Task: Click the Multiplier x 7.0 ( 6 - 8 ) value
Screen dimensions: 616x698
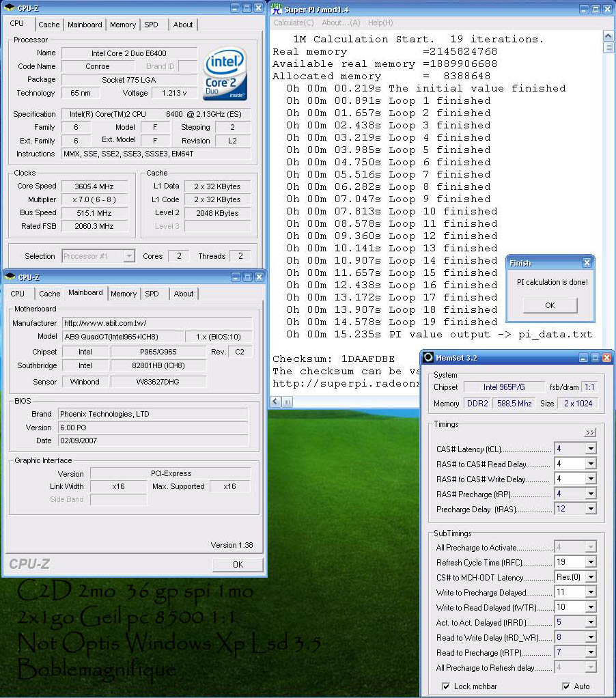Action: 94,199
